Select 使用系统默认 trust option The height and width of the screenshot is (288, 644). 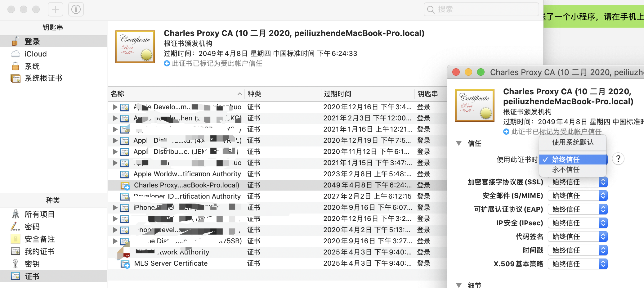573,142
